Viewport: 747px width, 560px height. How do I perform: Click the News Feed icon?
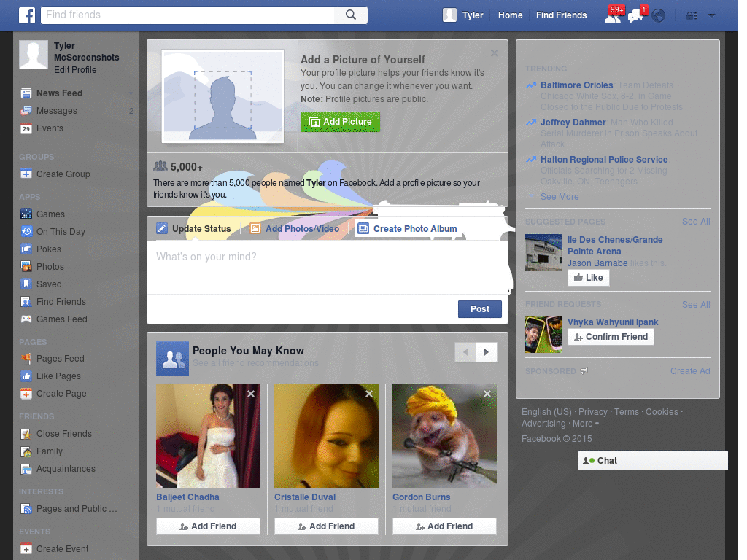pyautogui.click(x=26, y=93)
